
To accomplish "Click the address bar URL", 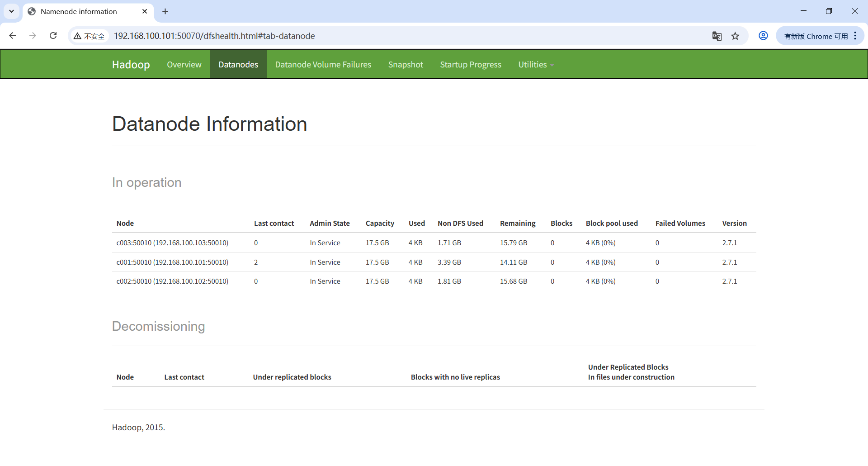I will coord(214,36).
